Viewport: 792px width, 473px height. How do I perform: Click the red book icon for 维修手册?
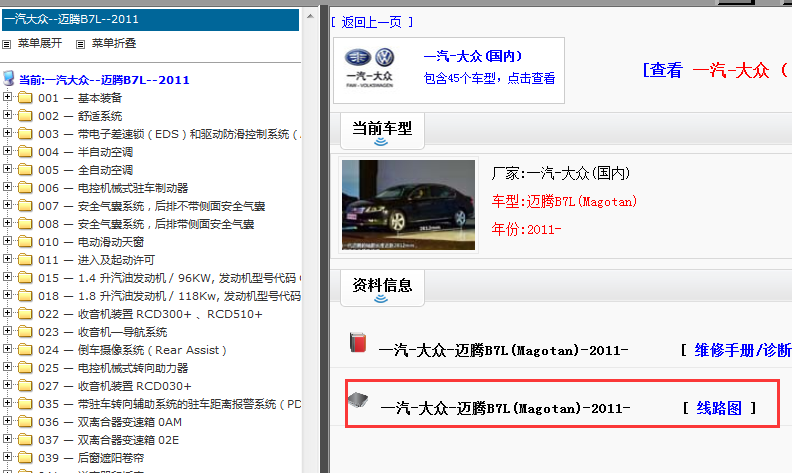click(358, 342)
